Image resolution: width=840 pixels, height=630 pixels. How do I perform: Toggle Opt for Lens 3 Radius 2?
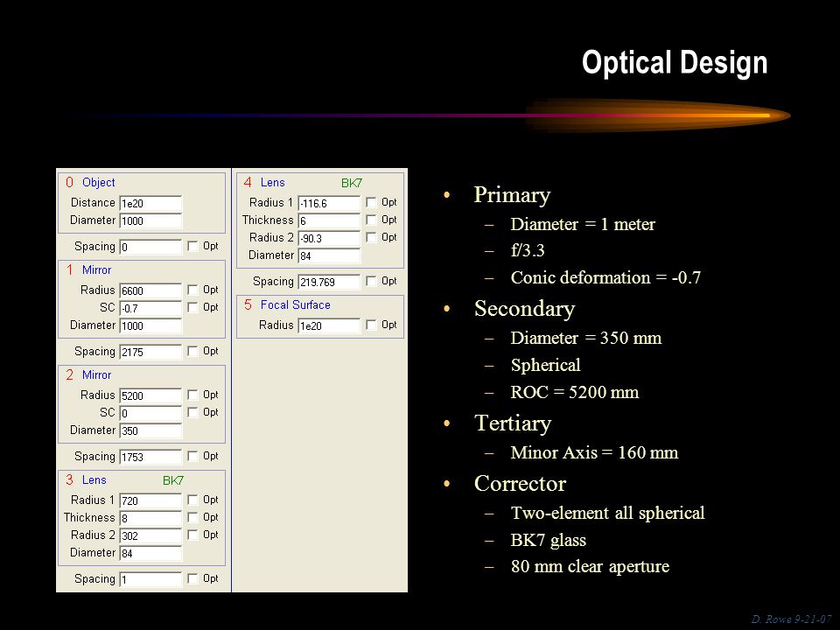click(192, 535)
